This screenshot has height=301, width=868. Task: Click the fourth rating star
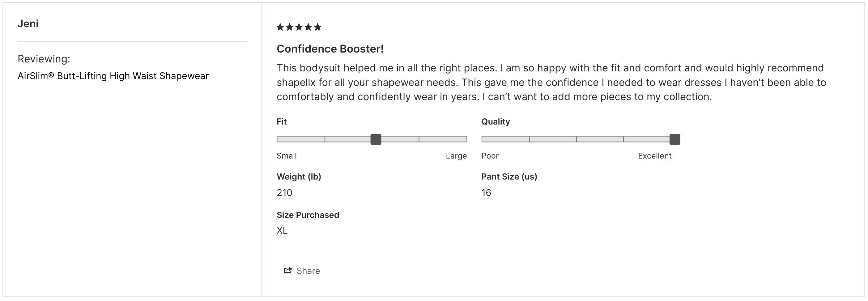click(308, 27)
